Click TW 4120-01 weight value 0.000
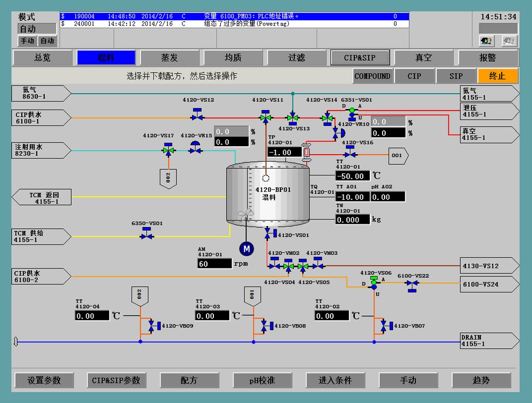The image size is (532, 403). 353,220
